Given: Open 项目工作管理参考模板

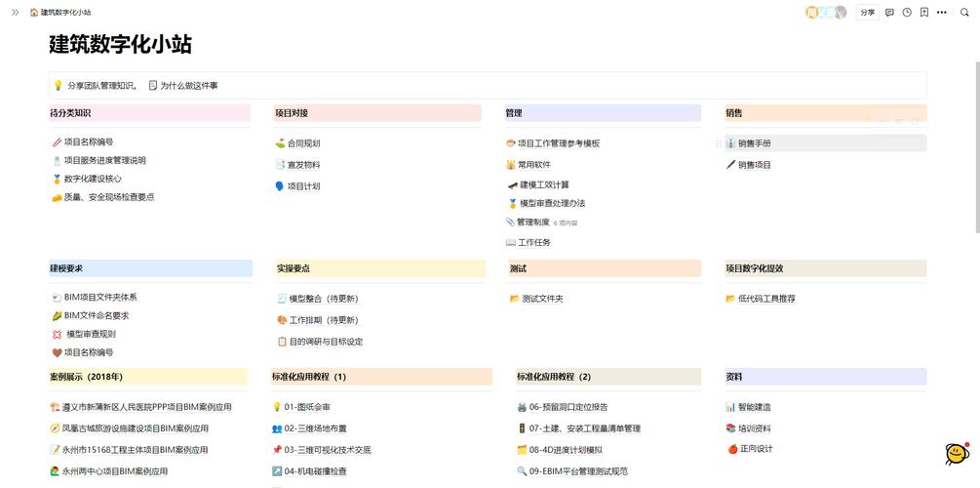Looking at the screenshot, I should (553, 143).
